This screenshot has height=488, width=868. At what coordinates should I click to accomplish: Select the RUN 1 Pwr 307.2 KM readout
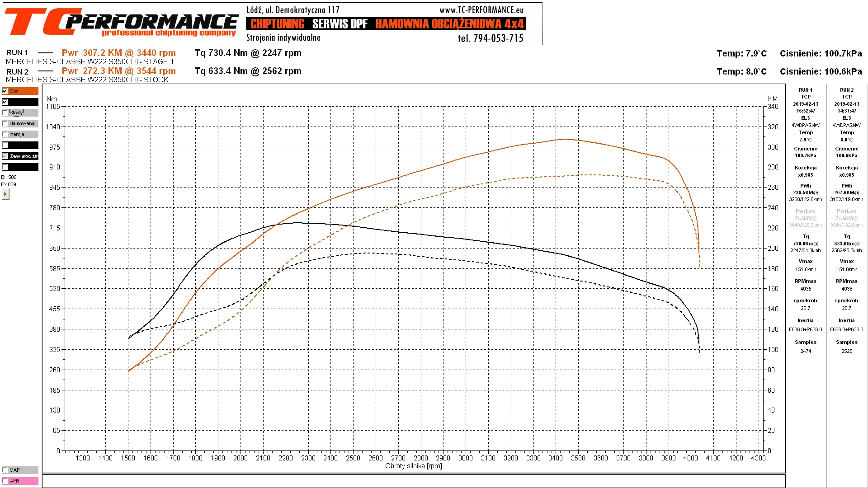point(118,53)
